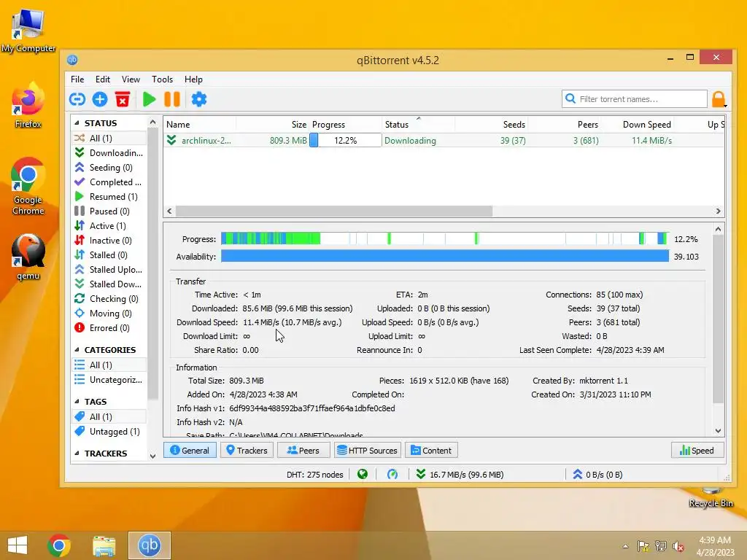Click the orange Pause icon
Viewport: 747px width, 560px height.
pyautogui.click(x=172, y=99)
